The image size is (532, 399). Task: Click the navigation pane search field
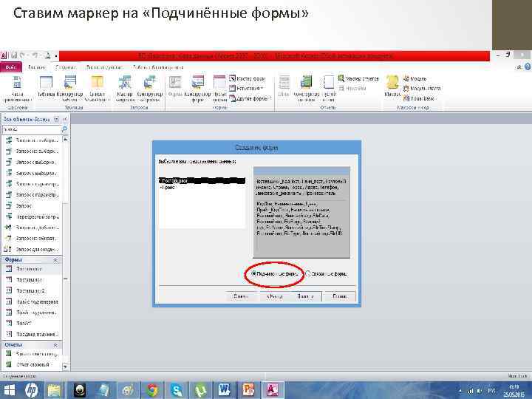click(32, 129)
